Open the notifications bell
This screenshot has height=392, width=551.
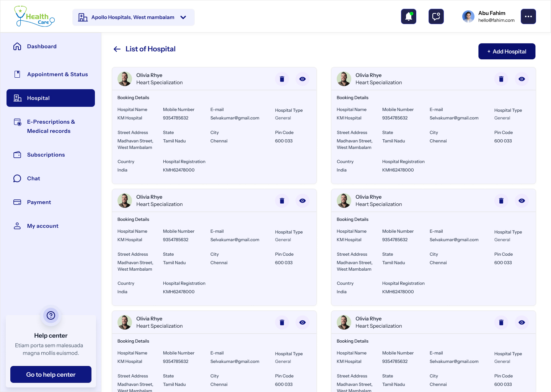click(409, 16)
